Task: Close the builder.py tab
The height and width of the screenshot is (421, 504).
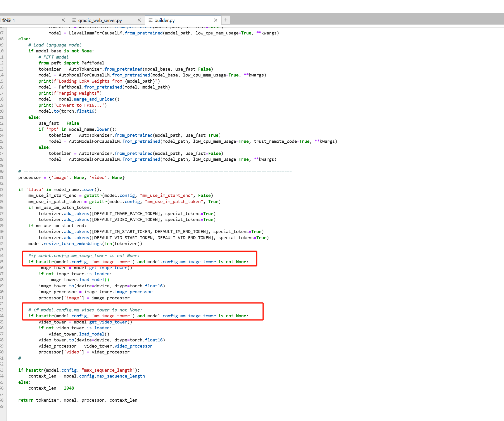Action: pyautogui.click(x=215, y=20)
